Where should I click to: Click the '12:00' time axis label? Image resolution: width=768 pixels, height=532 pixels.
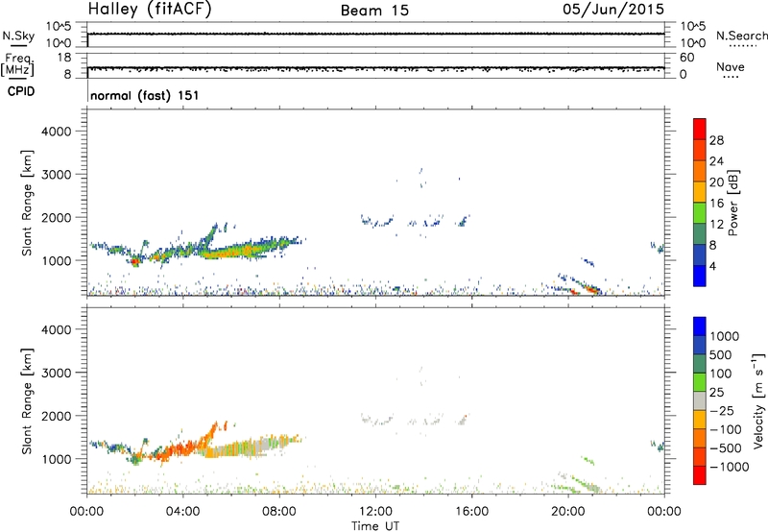(375, 512)
